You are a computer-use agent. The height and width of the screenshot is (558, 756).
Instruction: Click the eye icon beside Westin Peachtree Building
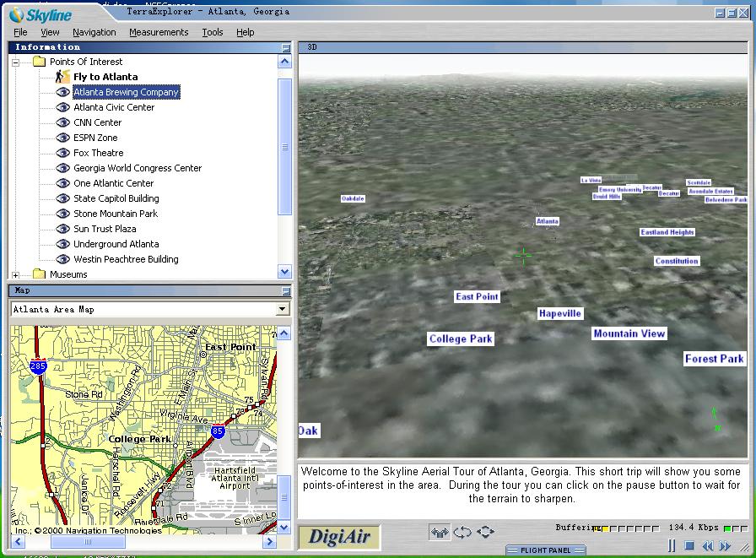62,259
